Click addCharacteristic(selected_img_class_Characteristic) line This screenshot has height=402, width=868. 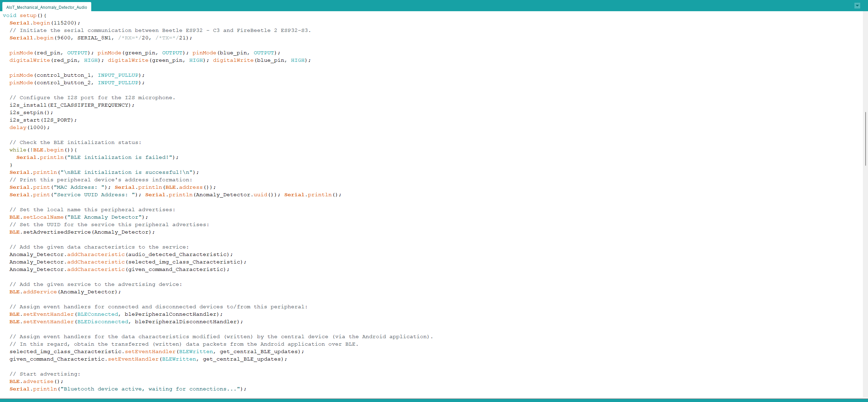pos(128,262)
